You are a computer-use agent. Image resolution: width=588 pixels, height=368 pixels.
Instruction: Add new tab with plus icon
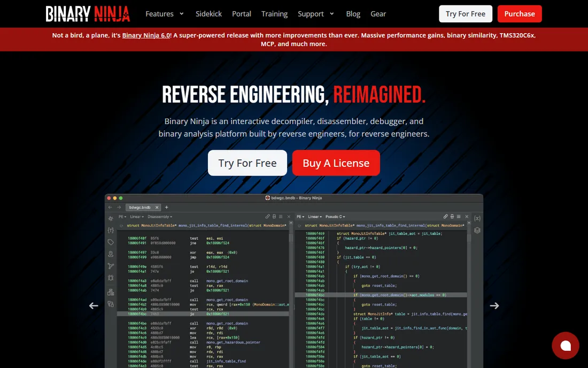coord(166,207)
